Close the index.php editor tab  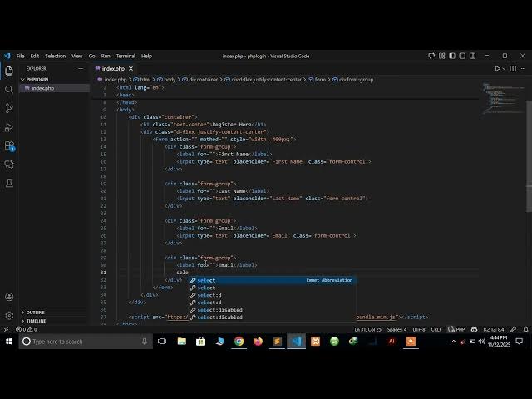pyautogui.click(x=131, y=68)
